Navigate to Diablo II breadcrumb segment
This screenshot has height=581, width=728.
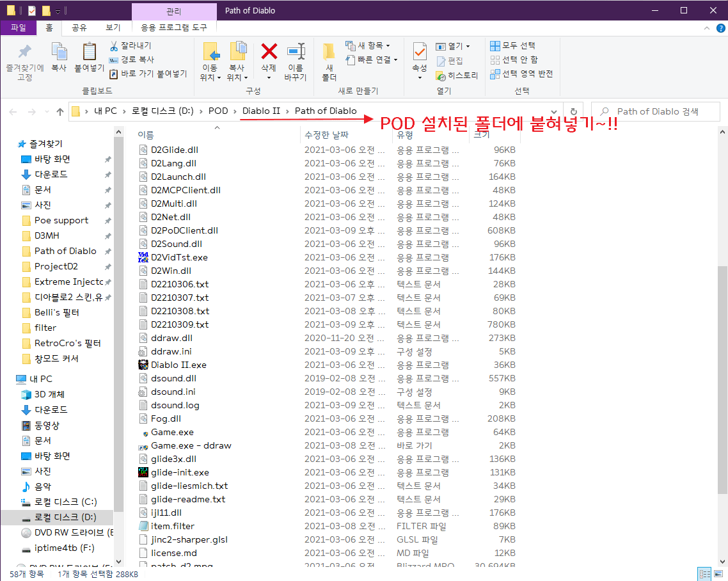pyautogui.click(x=261, y=111)
